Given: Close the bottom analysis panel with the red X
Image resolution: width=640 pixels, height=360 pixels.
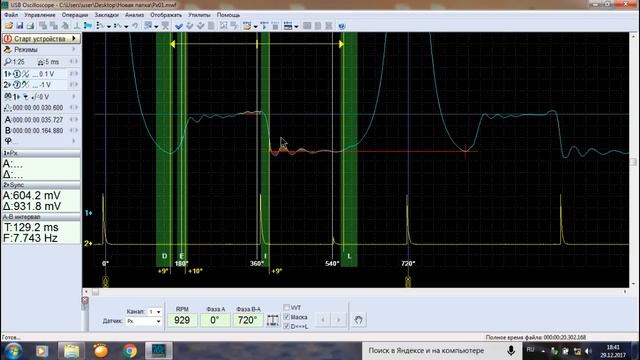Looking at the screenshot, I should 84,300.
